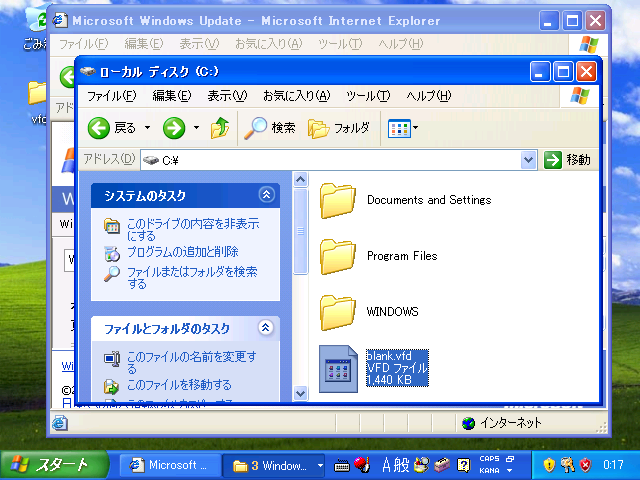Viewport: 640px width, 480px height.
Task: Select the Program Files folder icon
Action: click(338, 256)
